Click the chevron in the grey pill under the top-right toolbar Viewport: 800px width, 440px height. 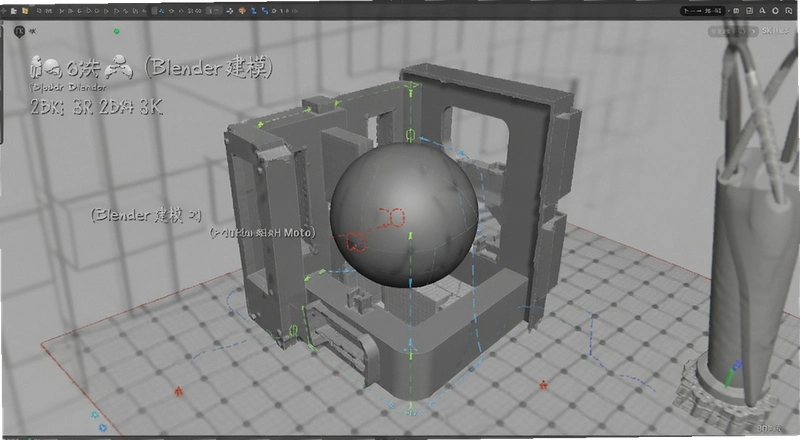pos(754,32)
